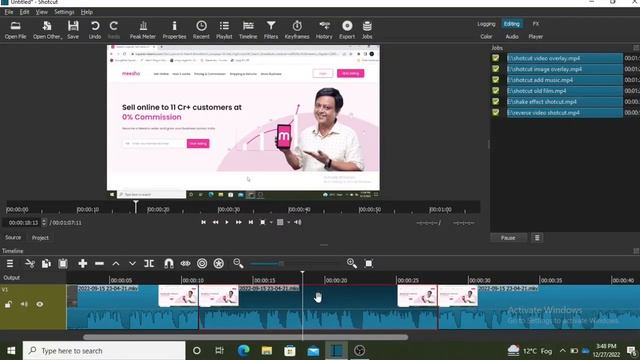Open Microsoft Edge from the taskbar
This screenshot has width=640, height=360.
tap(244, 351)
